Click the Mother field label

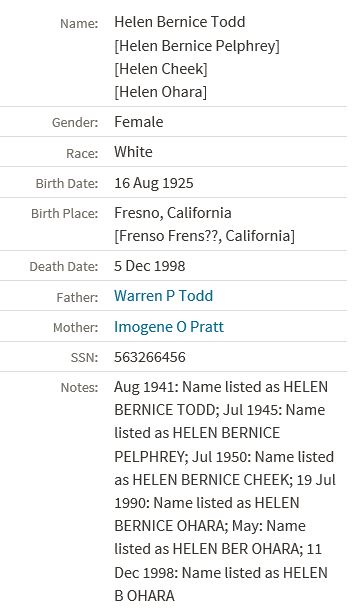click(76, 327)
